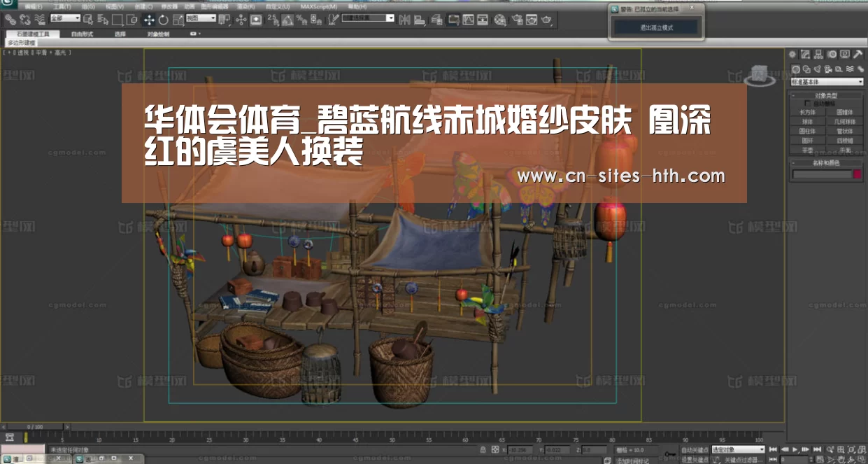Click the object name input field
Image resolution: width=868 pixels, height=464 pixels.
click(822, 174)
